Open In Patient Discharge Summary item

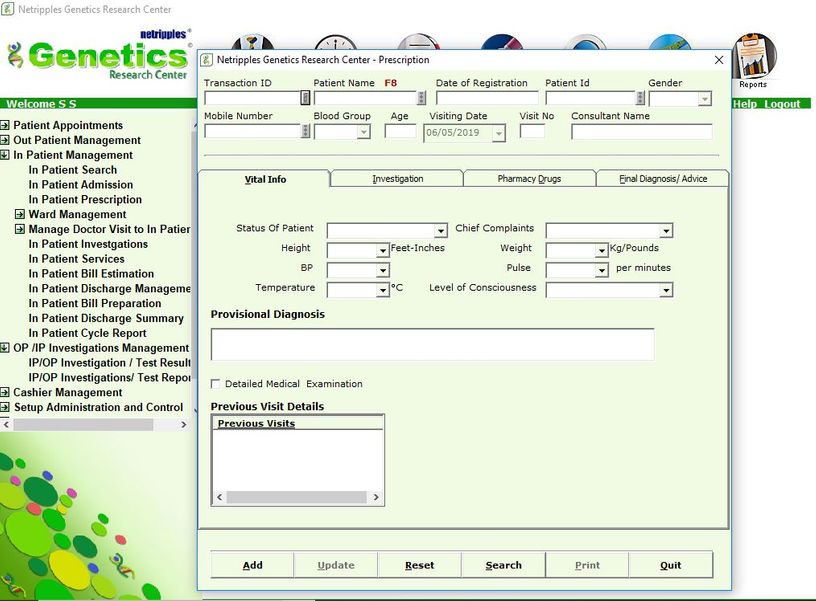coord(106,318)
